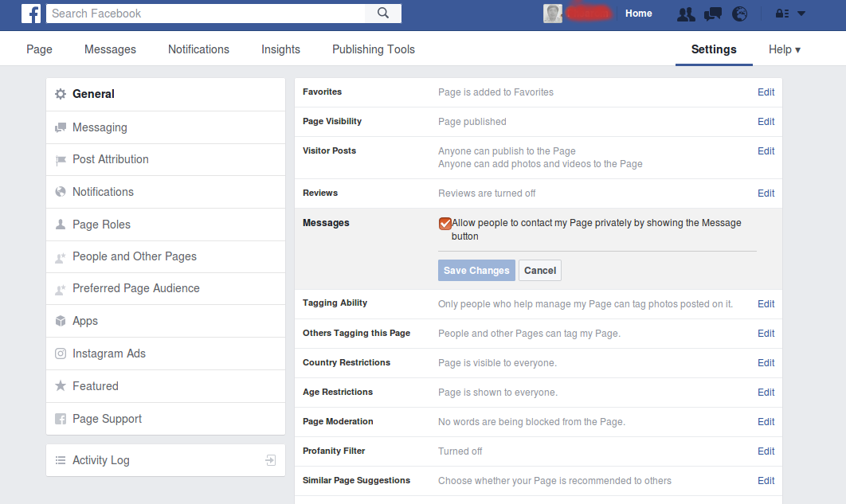Open the Page Roles section
846x504 pixels.
coord(166,225)
